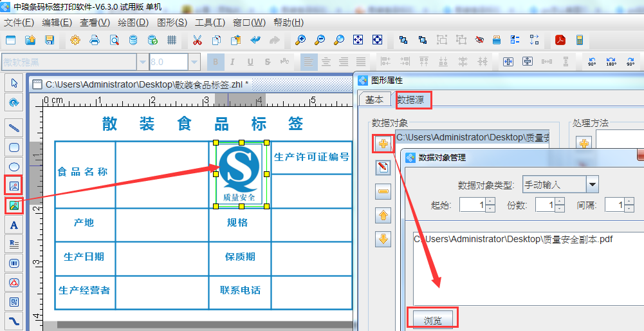Click the print icon in toolbar
This screenshot has height=331, width=644.
point(95,40)
